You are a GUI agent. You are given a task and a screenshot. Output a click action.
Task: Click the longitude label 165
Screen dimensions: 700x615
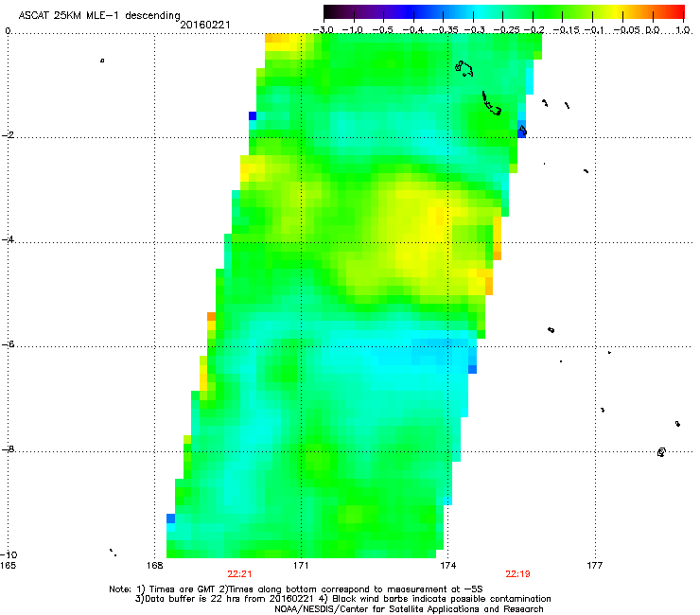coord(8,566)
